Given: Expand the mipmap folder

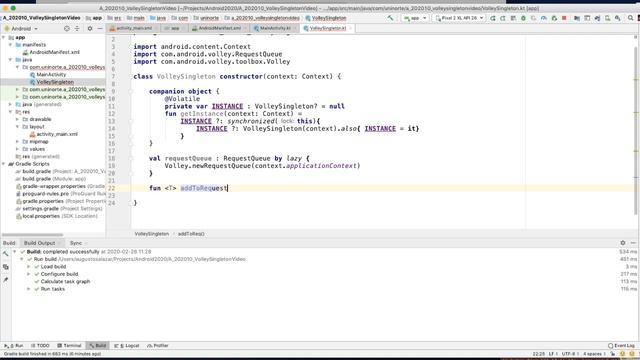Looking at the screenshot, I should pos(18,141).
